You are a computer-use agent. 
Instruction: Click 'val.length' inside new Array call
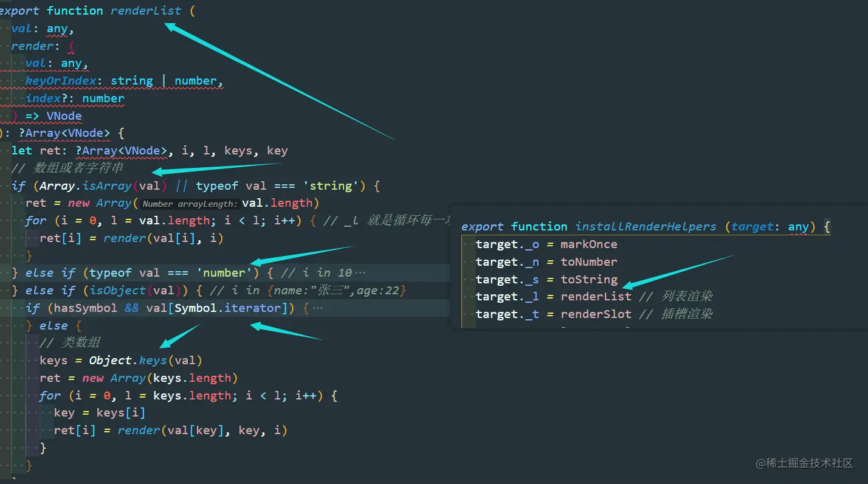277,203
